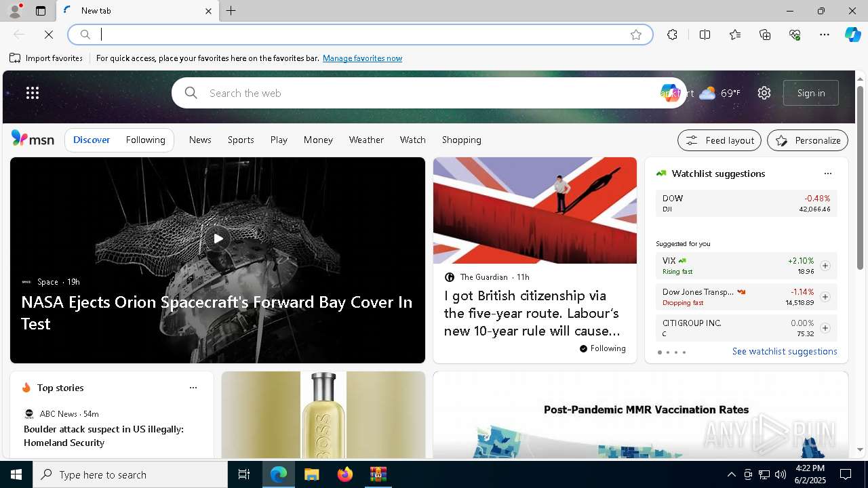Open the News section
This screenshot has width=868, height=488.
[200, 140]
